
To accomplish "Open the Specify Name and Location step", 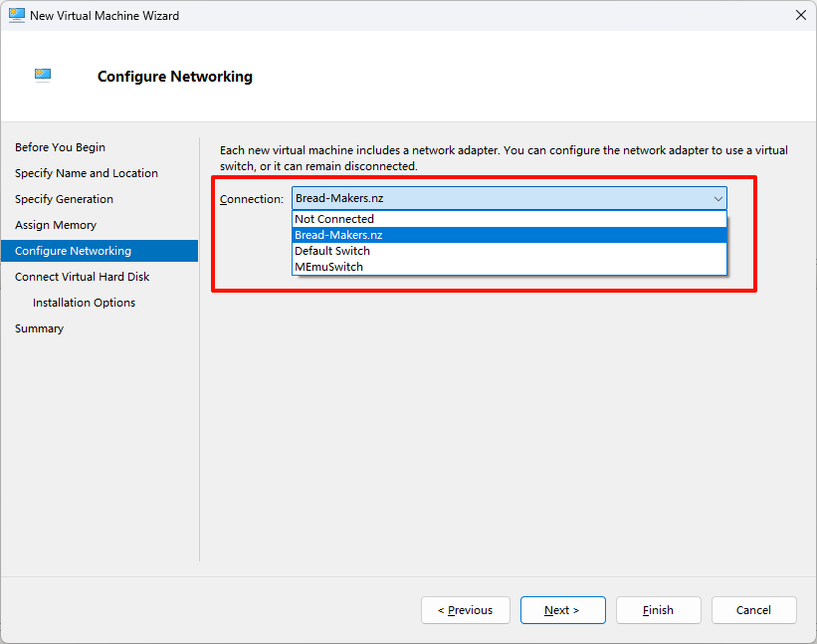I will click(86, 173).
